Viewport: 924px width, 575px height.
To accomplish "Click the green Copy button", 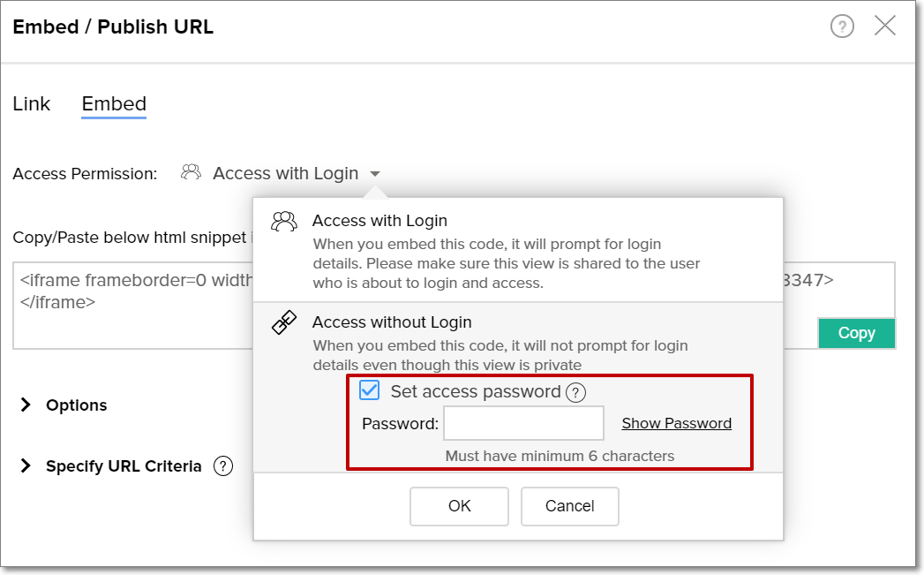I will pos(856,333).
